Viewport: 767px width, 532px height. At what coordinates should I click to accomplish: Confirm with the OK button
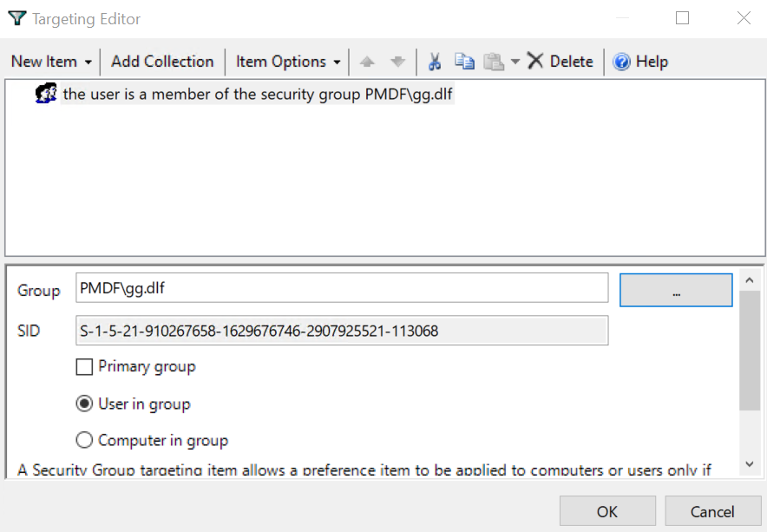tap(607, 511)
